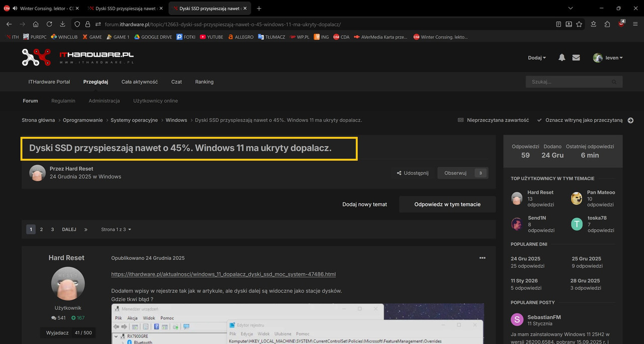Screen dimensions: 644x344
Task: Toggle reader view for this page
Action: coord(558,24)
